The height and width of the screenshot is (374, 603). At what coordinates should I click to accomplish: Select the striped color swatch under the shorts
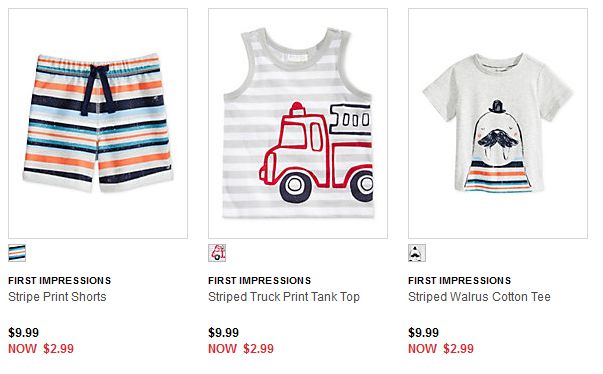click(17, 253)
